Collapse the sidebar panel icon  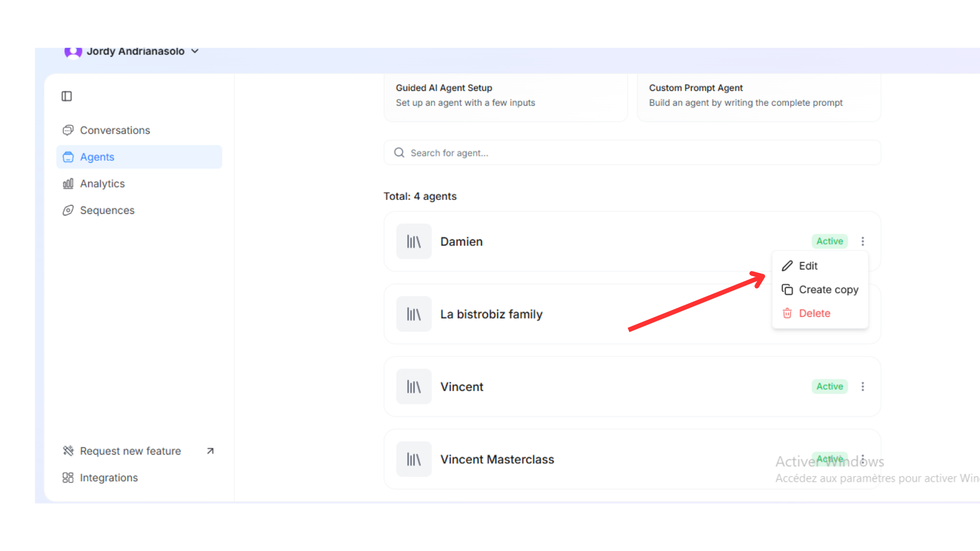click(x=67, y=96)
